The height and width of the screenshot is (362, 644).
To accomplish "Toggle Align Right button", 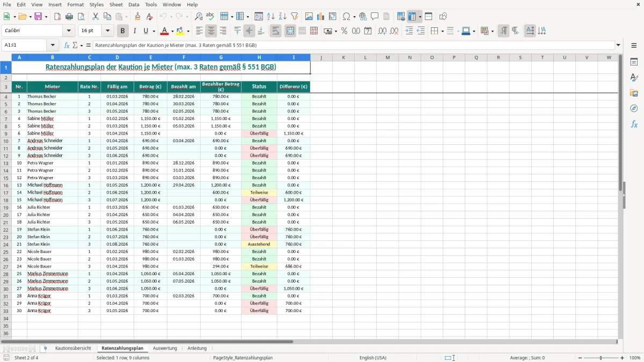I will coord(223,31).
